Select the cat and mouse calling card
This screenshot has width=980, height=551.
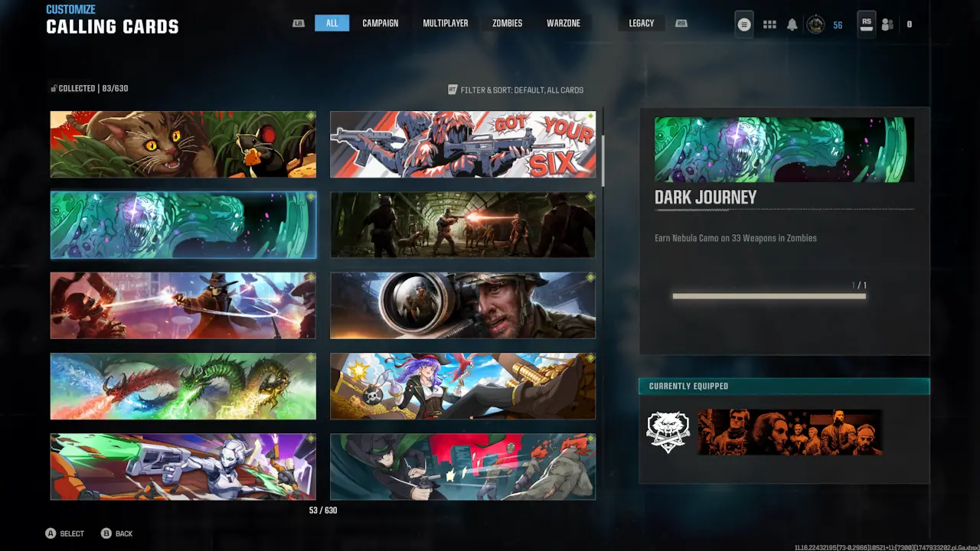click(x=183, y=145)
